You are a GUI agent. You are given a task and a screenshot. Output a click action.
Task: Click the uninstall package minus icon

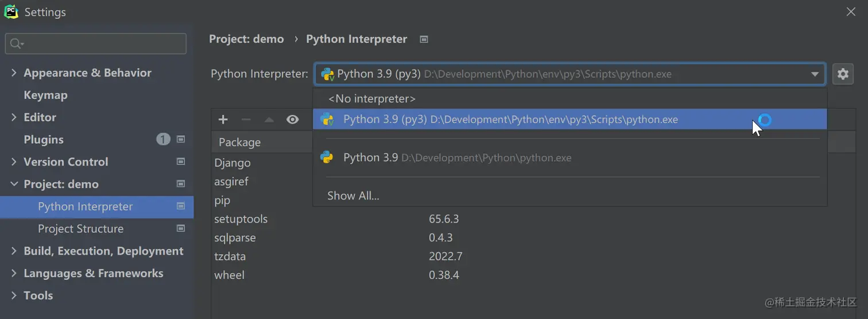(246, 120)
